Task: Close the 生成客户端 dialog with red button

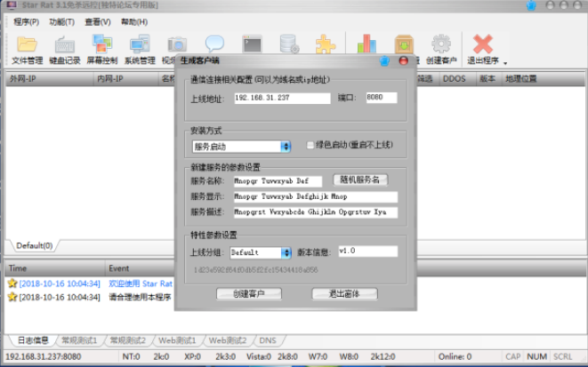Action: 404,60
